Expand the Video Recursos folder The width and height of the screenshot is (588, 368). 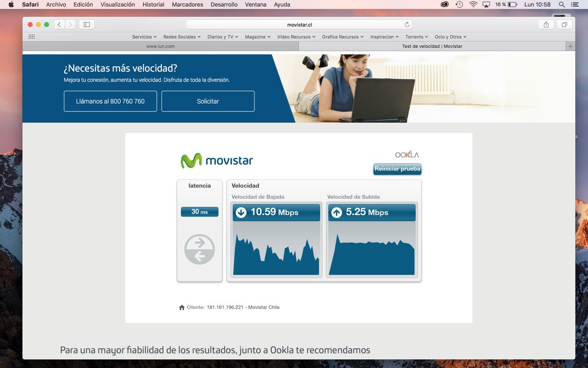(x=296, y=37)
